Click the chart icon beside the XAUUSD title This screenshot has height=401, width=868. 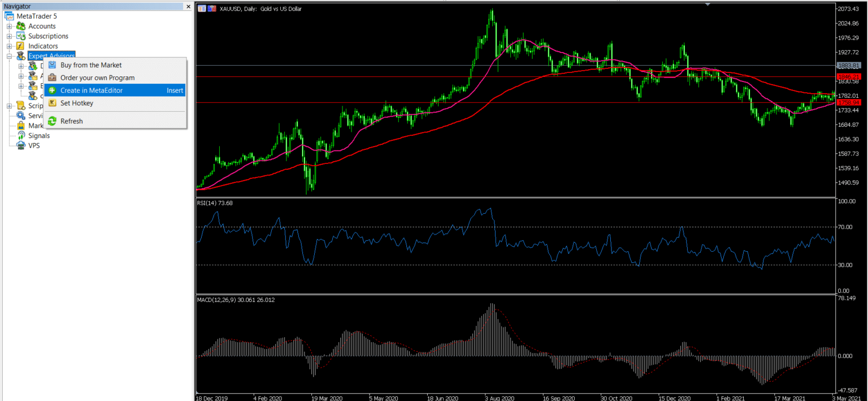(x=202, y=8)
